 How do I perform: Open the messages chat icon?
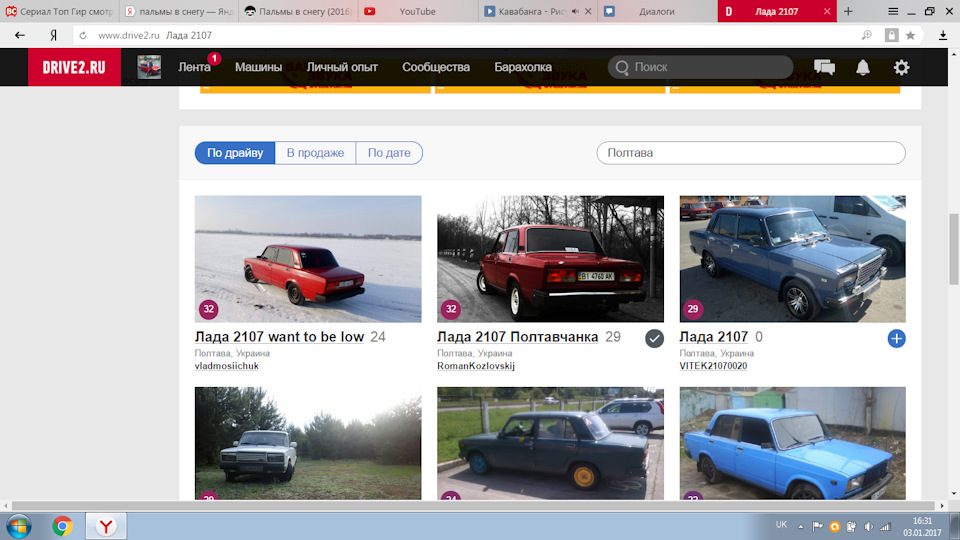point(824,67)
